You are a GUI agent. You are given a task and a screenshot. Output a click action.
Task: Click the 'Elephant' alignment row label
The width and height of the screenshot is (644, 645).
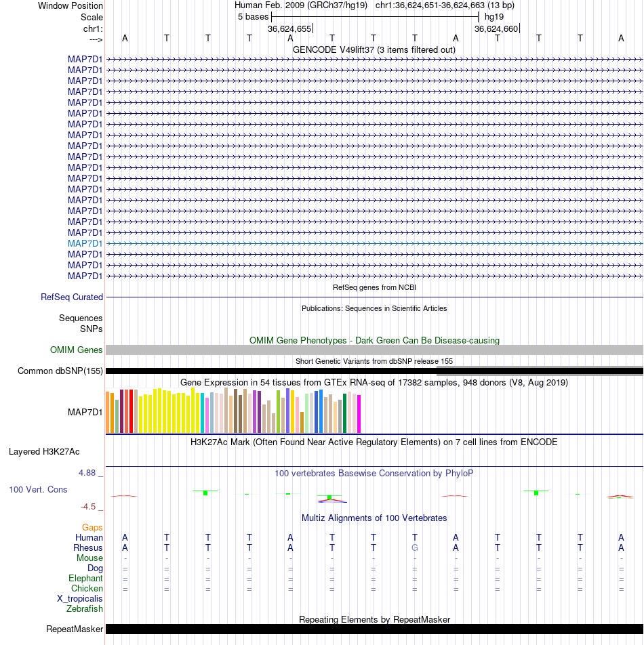point(85,579)
